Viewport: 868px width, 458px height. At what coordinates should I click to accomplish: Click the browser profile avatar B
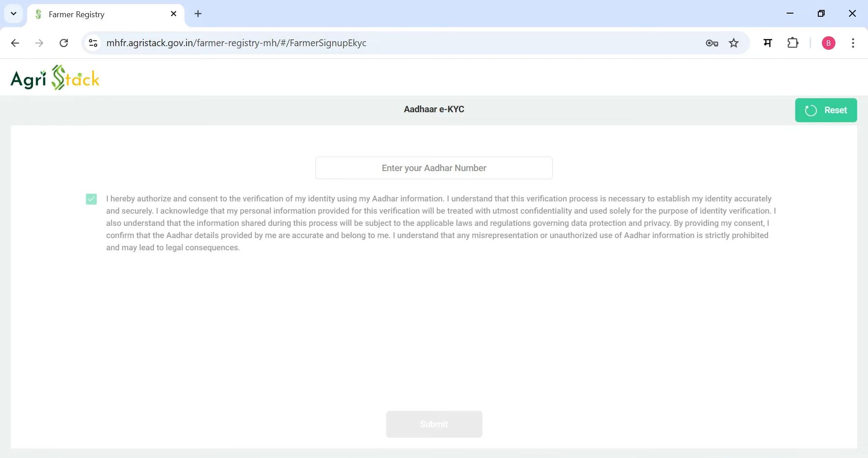click(x=829, y=43)
